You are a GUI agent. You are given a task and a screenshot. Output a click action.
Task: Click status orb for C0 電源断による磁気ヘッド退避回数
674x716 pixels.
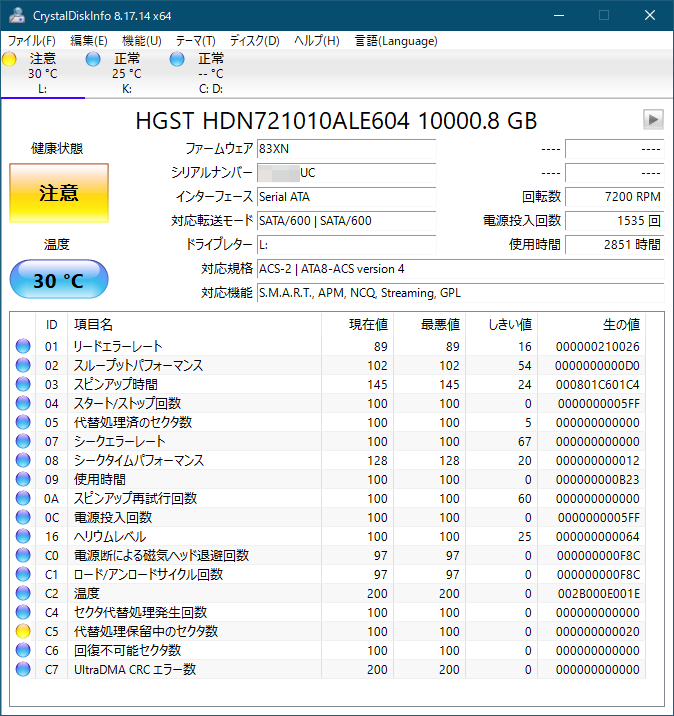click(23, 555)
